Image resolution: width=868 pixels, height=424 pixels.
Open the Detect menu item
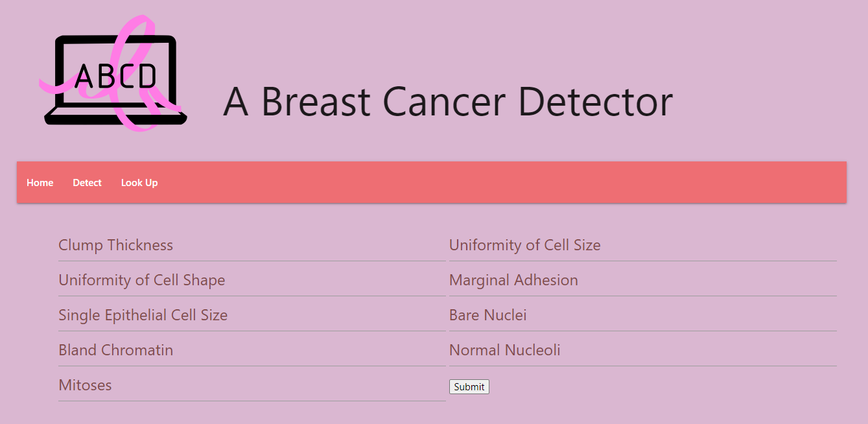[x=87, y=183]
